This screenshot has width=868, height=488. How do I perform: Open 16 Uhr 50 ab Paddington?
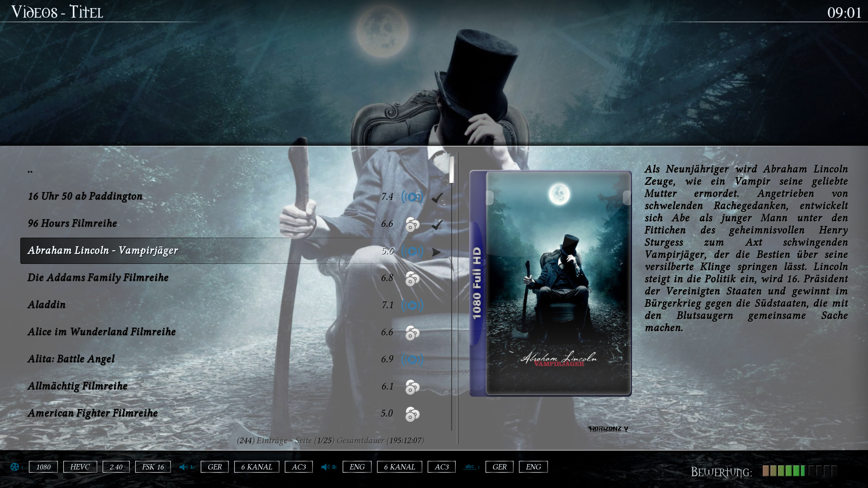[x=236, y=197]
